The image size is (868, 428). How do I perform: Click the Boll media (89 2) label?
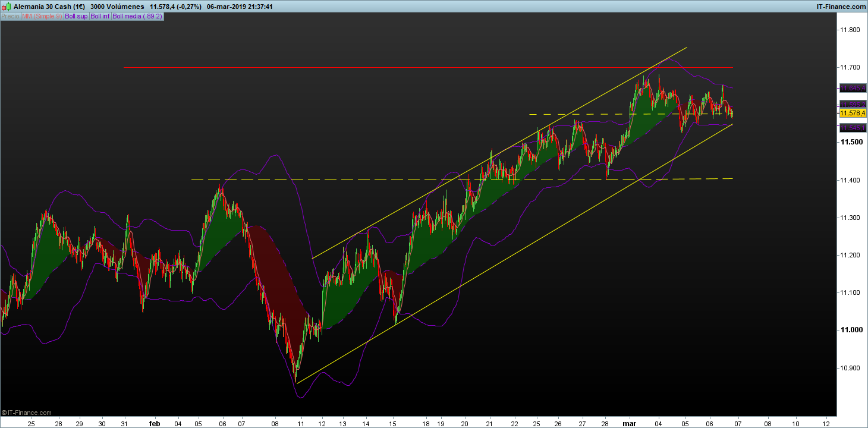point(137,16)
